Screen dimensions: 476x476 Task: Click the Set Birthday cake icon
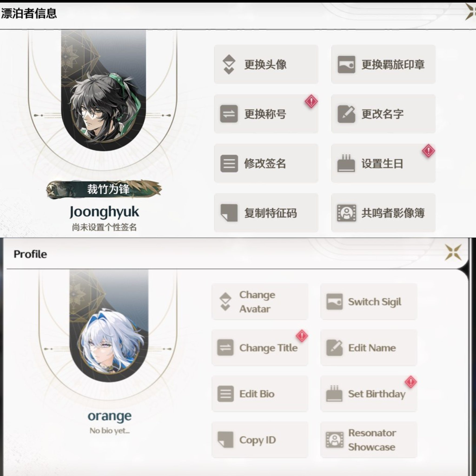point(334,394)
